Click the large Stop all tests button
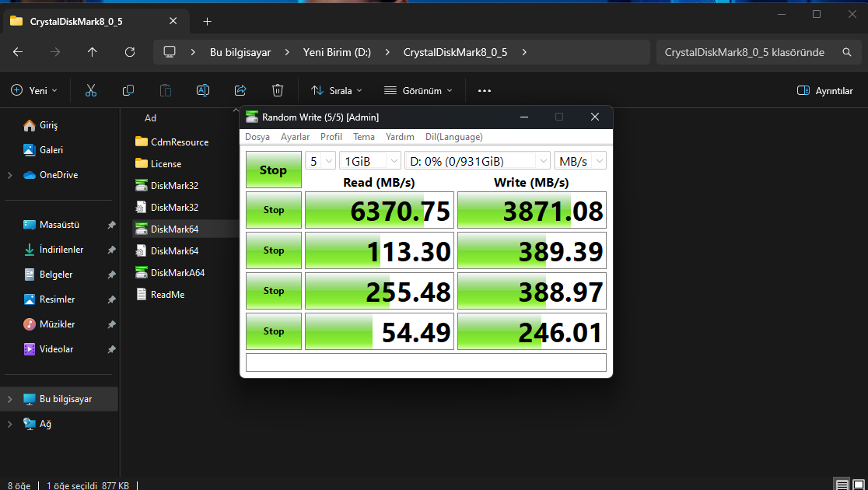 (x=274, y=170)
